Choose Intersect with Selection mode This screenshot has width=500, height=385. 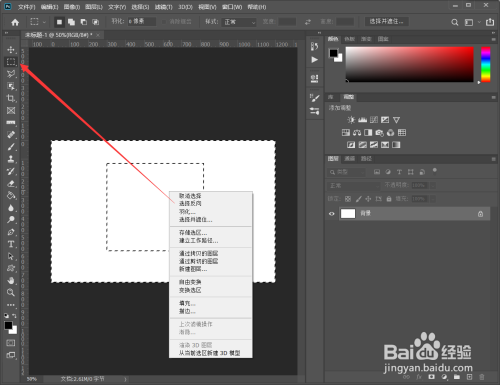tap(96, 22)
